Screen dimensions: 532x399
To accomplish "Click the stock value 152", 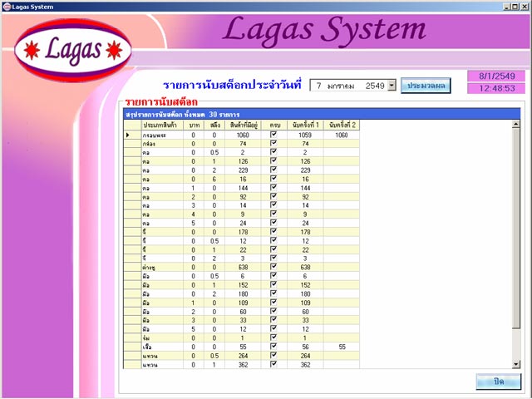I will tap(243, 285).
